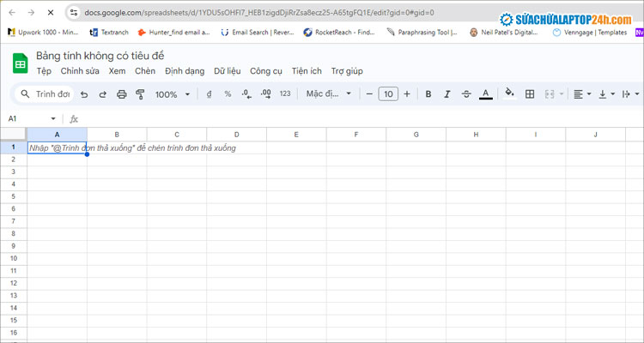Open horizontal align dropdown

[582, 94]
